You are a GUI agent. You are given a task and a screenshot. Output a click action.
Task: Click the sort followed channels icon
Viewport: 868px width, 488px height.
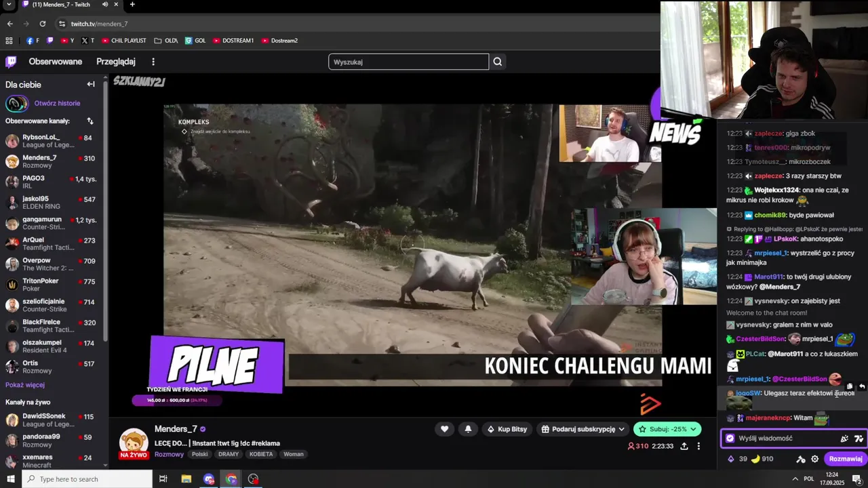click(x=90, y=121)
